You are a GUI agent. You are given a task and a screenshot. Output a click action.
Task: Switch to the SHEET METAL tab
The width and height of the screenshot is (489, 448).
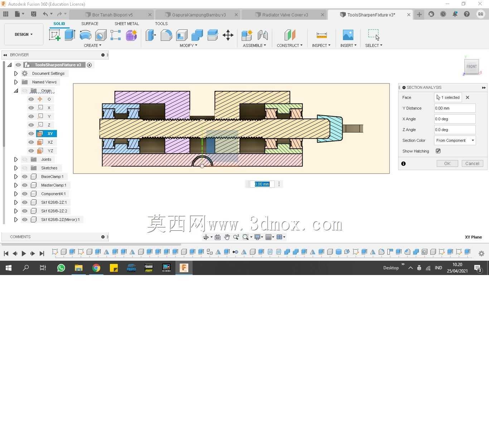coord(127,24)
